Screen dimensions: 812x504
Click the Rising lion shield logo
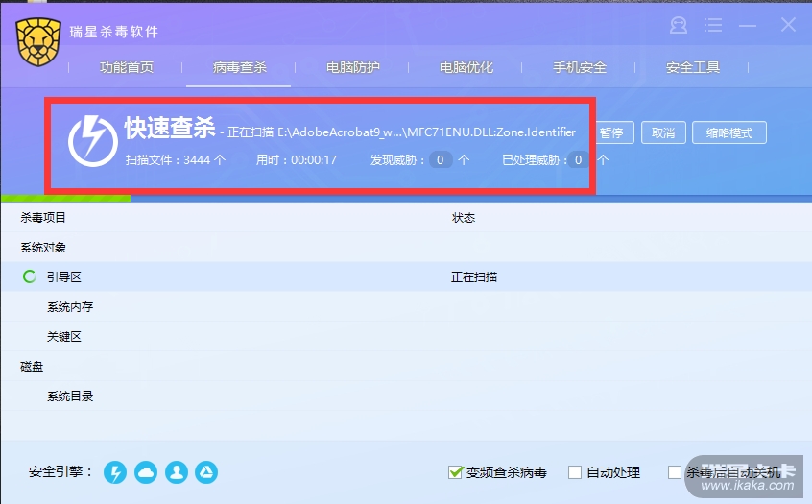(38, 42)
